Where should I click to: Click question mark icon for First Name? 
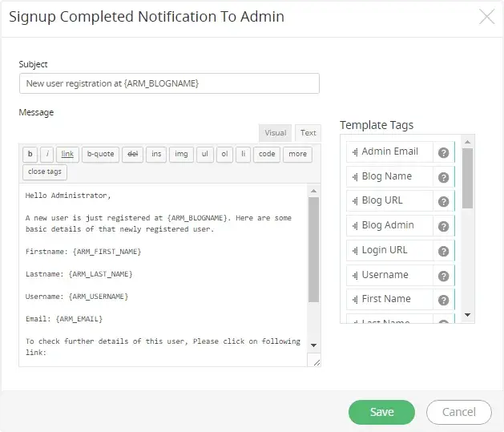coord(443,300)
